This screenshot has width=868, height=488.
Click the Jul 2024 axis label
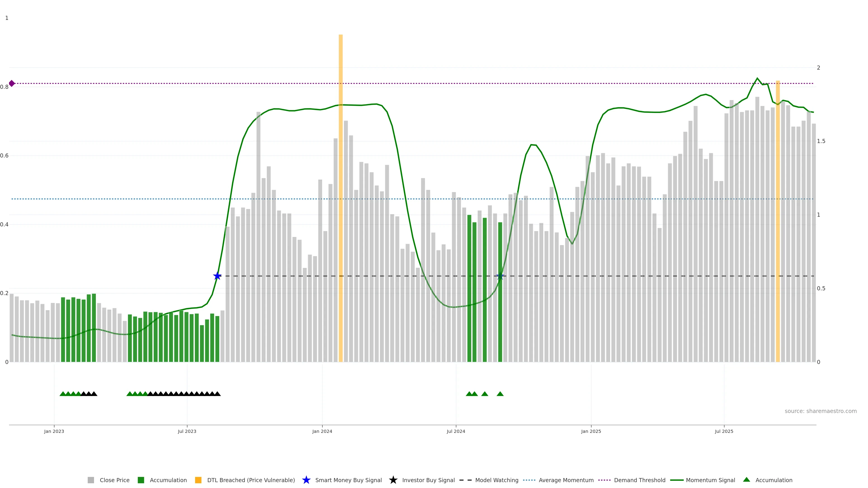(x=455, y=431)
